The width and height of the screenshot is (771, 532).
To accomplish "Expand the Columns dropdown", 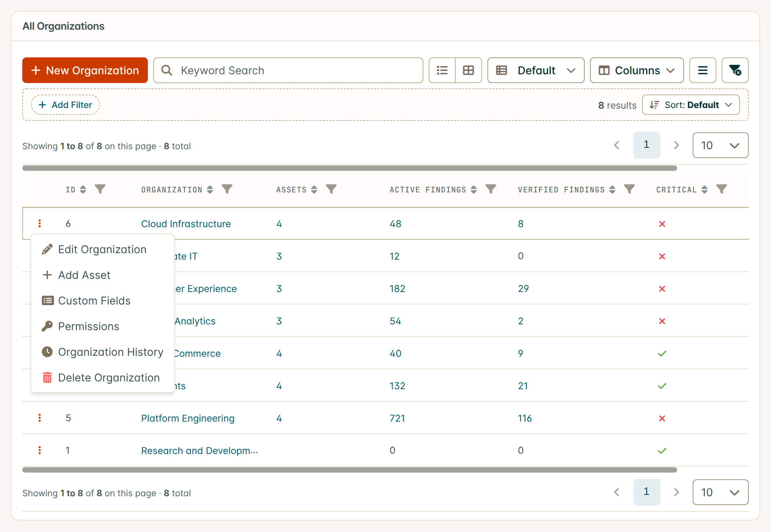I will (x=637, y=70).
